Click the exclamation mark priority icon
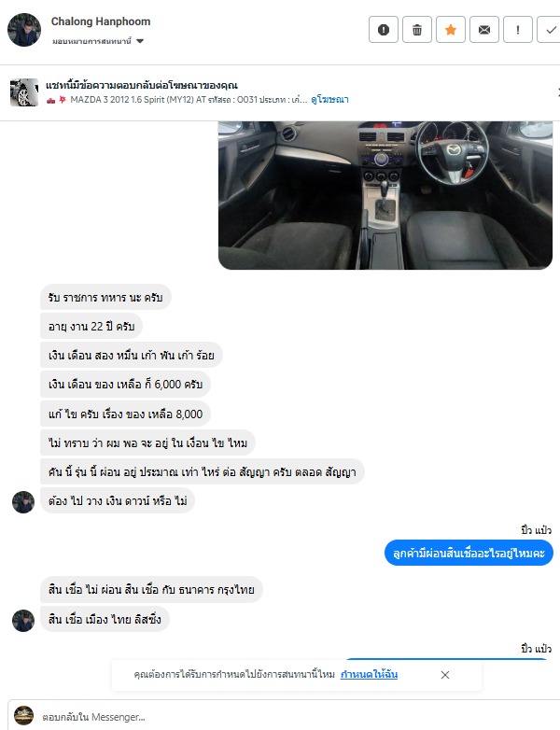Image resolution: width=560 pixels, height=730 pixels. [x=518, y=30]
